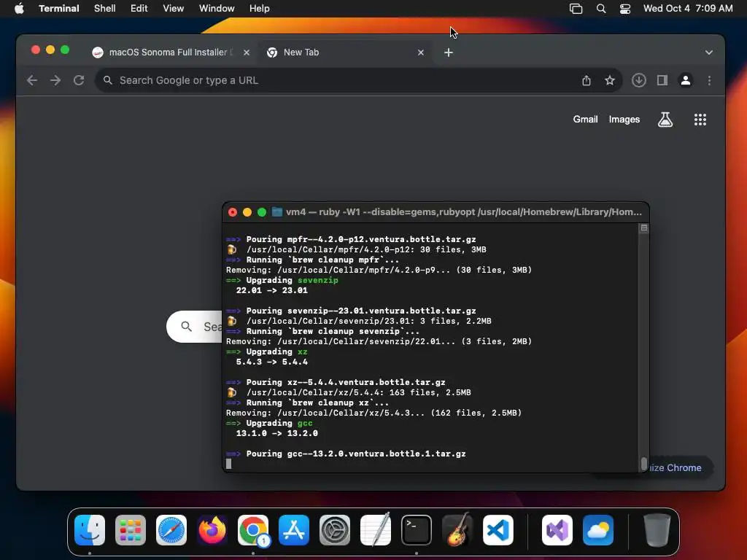The width and height of the screenshot is (747, 560).
Task: Open the Help menu
Action: pyautogui.click(x=259, y=8)
